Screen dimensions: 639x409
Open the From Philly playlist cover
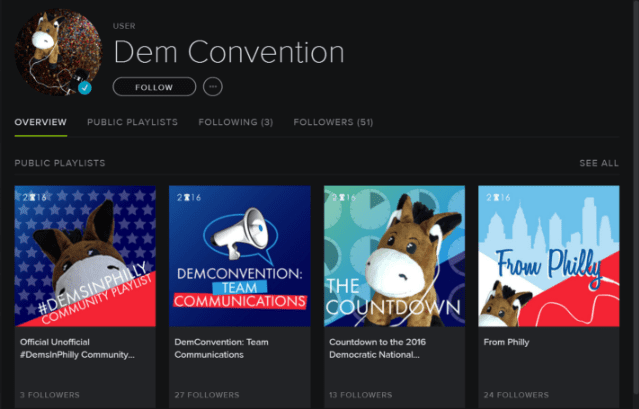coord(549,256)
